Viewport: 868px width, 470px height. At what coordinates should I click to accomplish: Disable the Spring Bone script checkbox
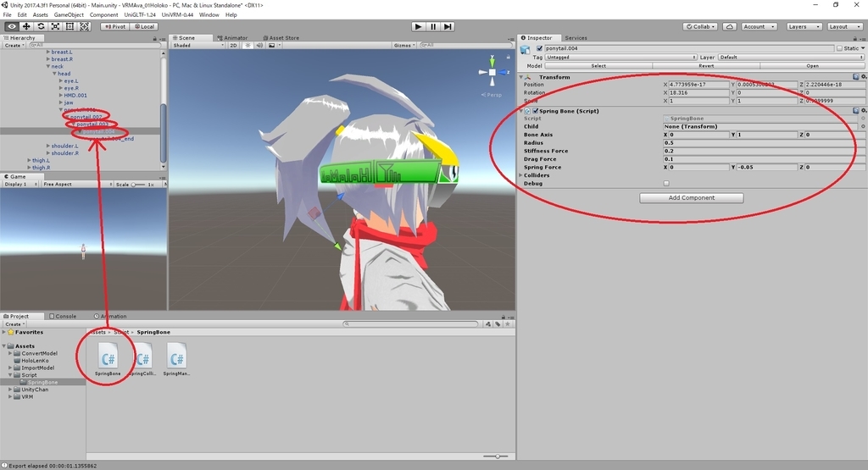point(536,111)
